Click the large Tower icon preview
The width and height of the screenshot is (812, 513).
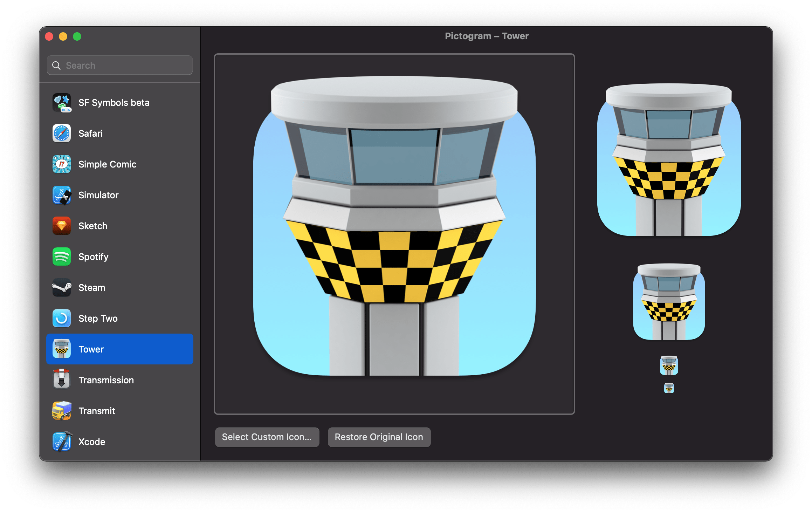pos(394,226)
